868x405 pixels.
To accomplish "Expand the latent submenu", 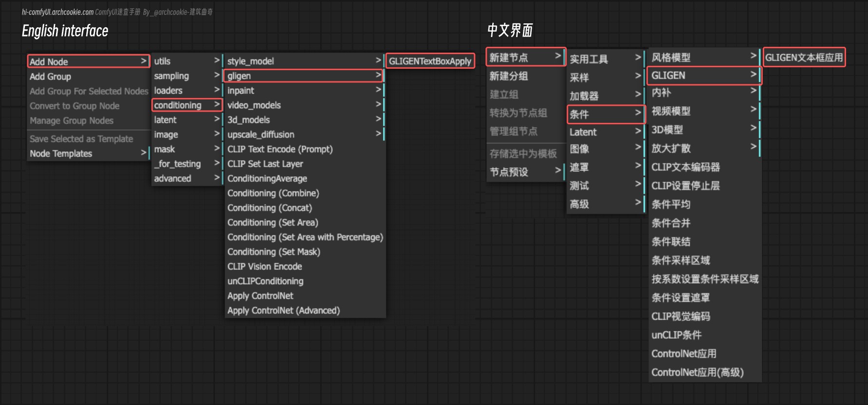I will tap(187, 119).
